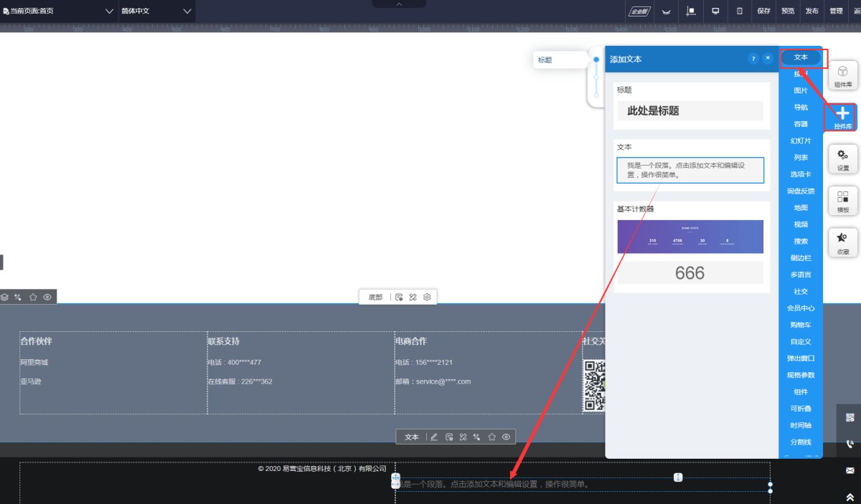Open the 当前页面:首页 page dropdown

coord(59,11)
